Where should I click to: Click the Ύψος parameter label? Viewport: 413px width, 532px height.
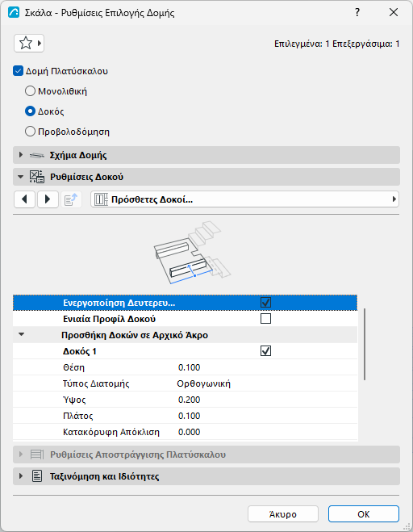point(74,400)
